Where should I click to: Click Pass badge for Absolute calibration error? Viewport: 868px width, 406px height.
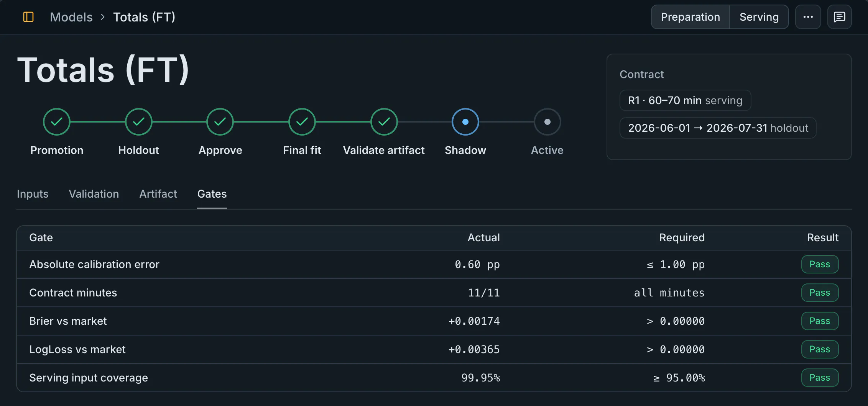point(820,264)
